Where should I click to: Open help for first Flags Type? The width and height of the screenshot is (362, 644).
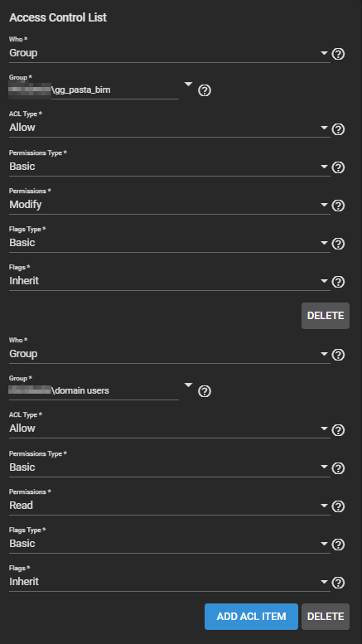pyautogui.click(x=338, y=244)
